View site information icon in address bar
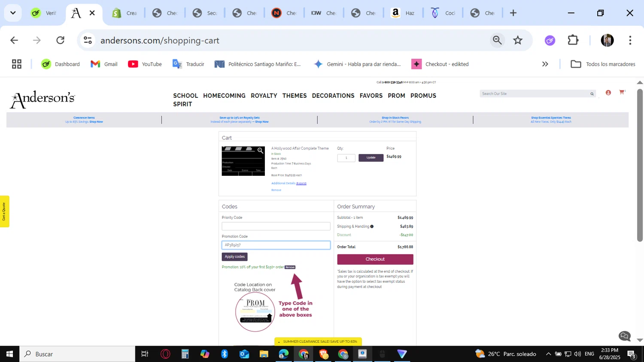 pos(88,40)
